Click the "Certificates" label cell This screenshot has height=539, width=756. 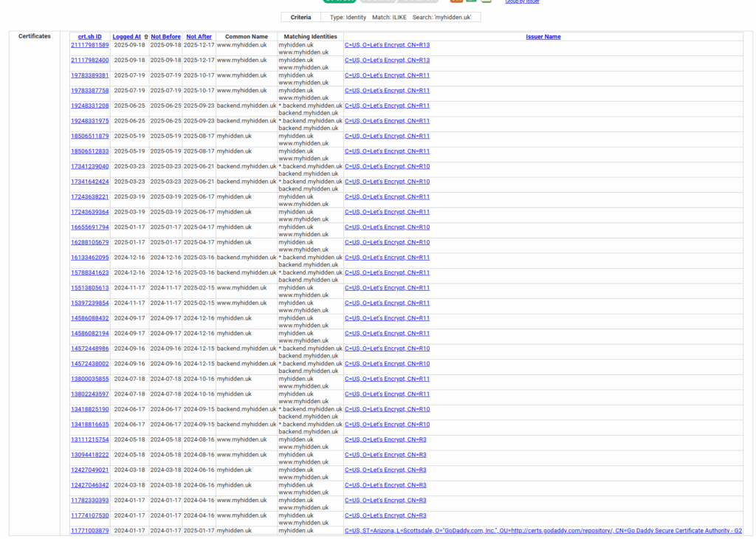34,36
